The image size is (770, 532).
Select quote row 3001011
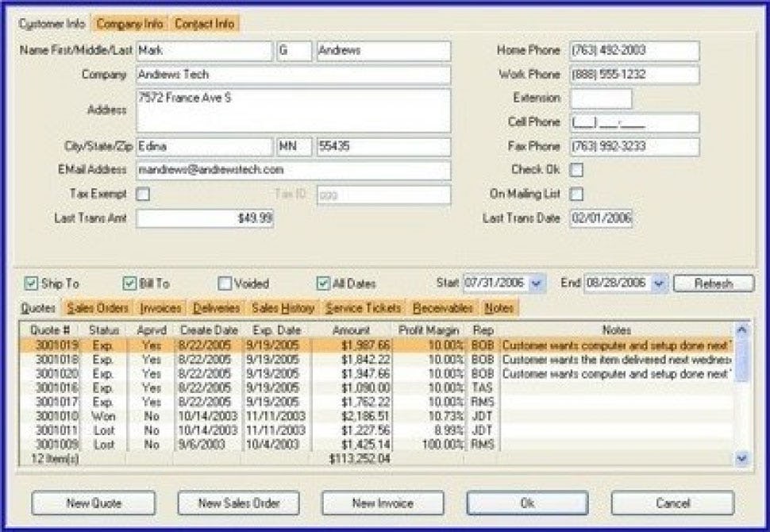[376, 430]
